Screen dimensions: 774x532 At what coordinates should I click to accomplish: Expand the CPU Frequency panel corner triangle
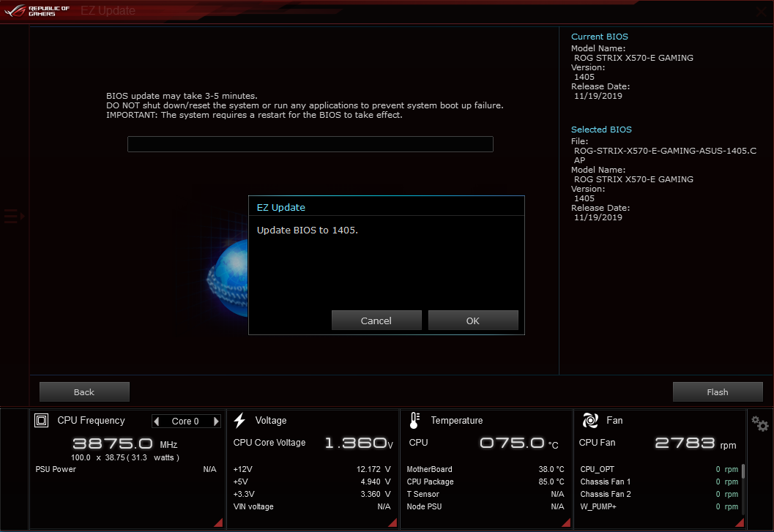(218, 522)
